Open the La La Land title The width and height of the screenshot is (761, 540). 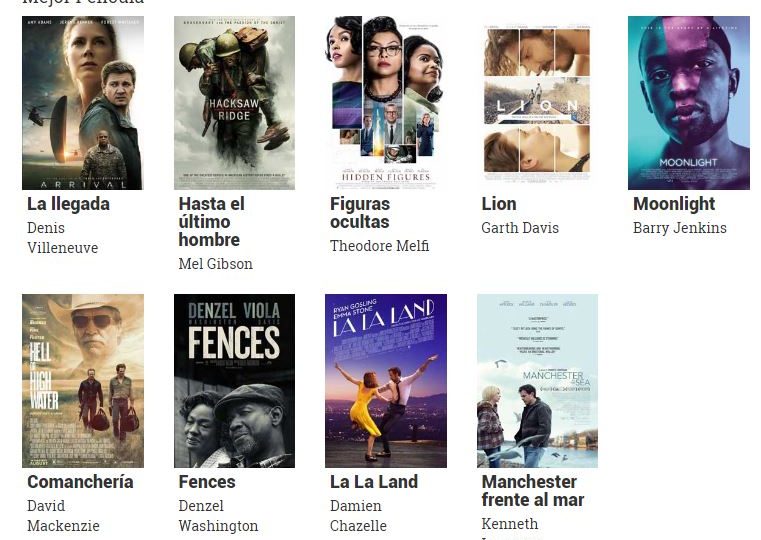pyautogui.click(x=374, y=482)
